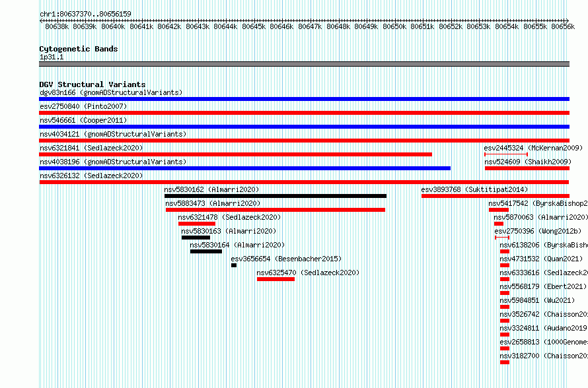Click the 80652k ruler tick label
Image resolution: width=588 pixels, height=388 pixels.
(451, 26)
